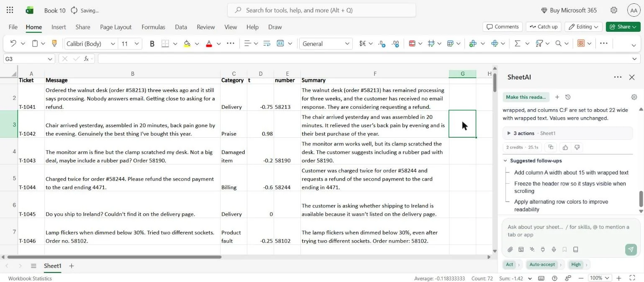
Task: Click the Catch up button
Action: (543, 27)
